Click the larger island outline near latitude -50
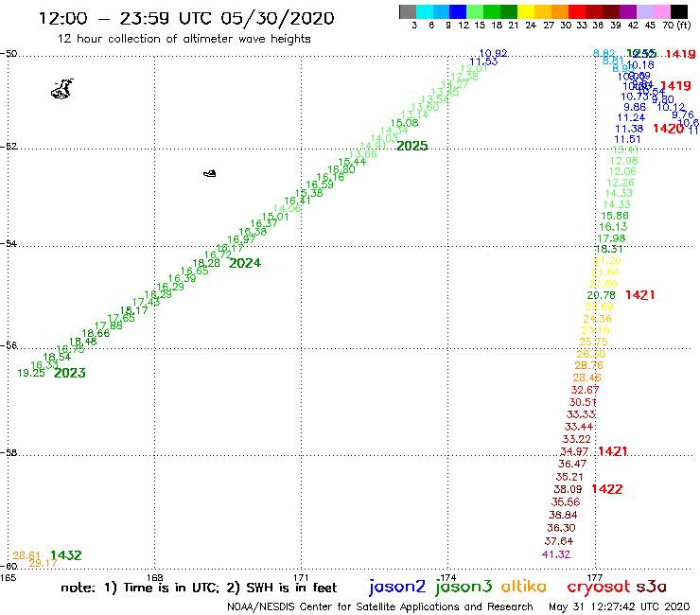This screenshot has width=700, height=615. coord(62,88)
